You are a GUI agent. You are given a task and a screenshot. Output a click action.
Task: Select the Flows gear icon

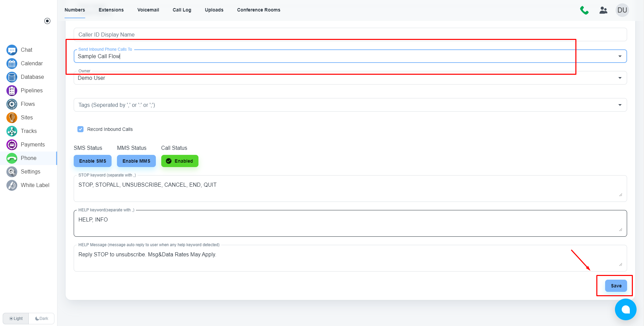tap(12, 104)
